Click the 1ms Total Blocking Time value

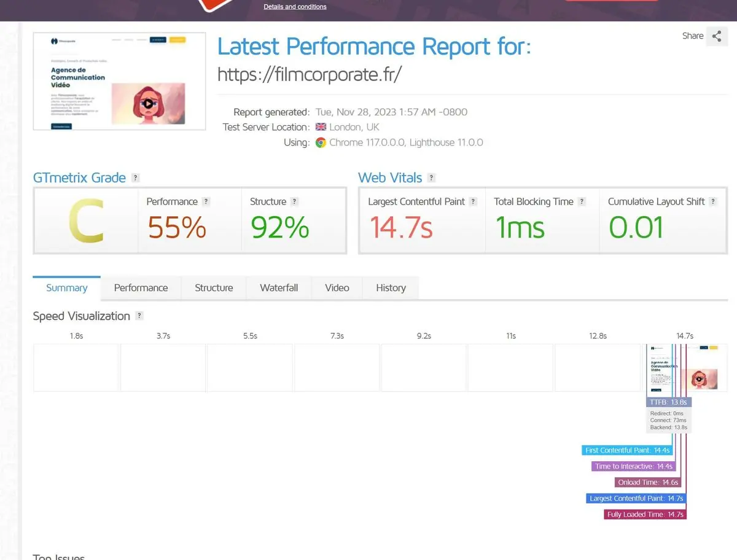click(520, 228)
